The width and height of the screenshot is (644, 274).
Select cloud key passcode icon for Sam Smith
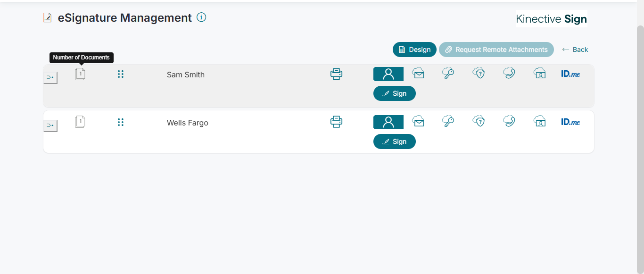click(x=448, y=73)
